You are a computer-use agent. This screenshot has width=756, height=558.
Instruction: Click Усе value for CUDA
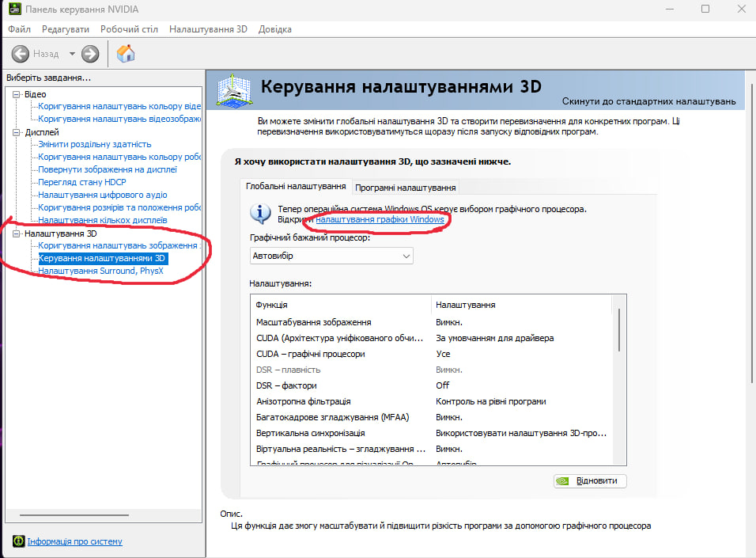pyautogui.click(x=443, y=354)
